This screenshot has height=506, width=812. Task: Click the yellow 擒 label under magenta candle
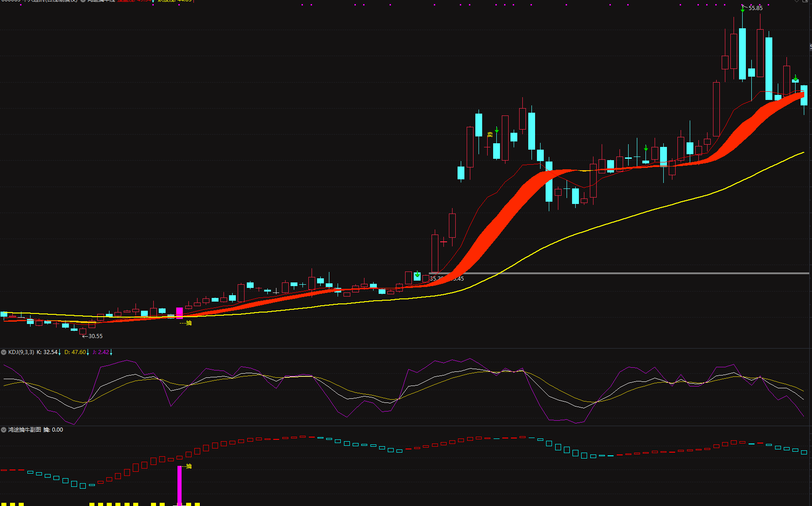tap(189, 323)
